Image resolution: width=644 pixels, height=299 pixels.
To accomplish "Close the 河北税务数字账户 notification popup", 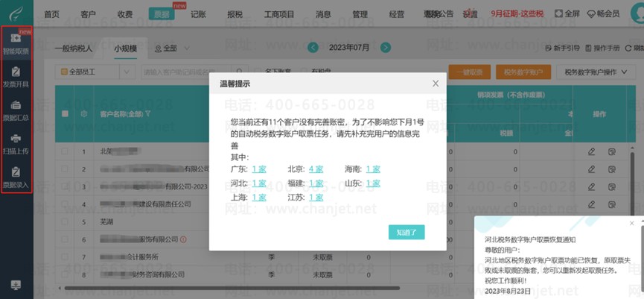I will click(631, 223).
